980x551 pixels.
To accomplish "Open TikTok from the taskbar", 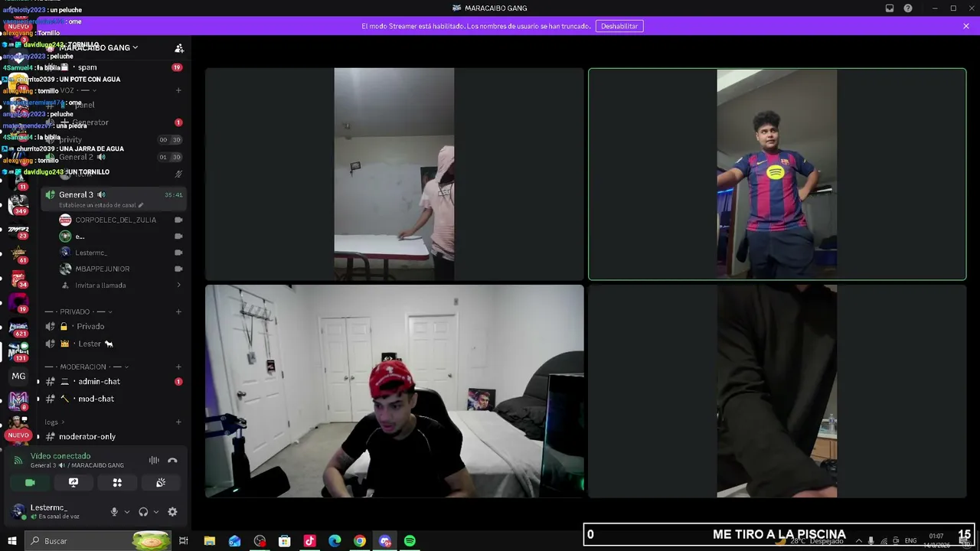I will pos(309,541).
